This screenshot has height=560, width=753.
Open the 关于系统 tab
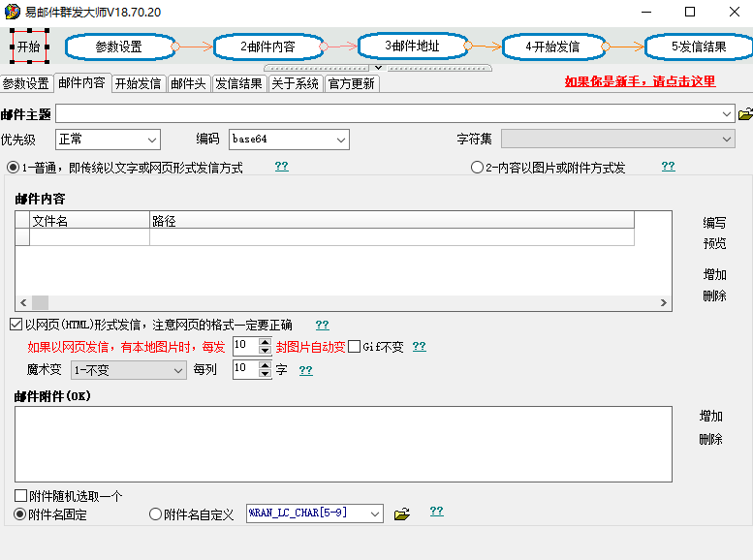295,83
